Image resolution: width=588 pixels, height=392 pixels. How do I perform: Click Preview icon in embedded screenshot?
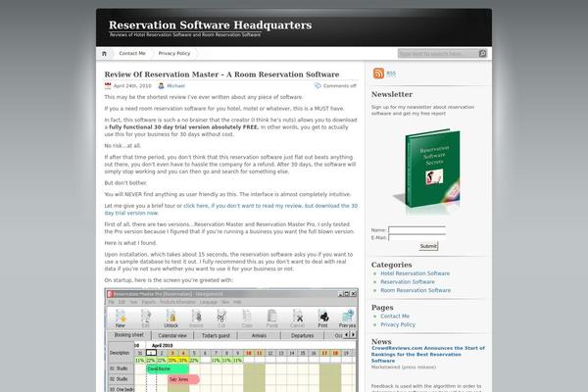(347, 318)
